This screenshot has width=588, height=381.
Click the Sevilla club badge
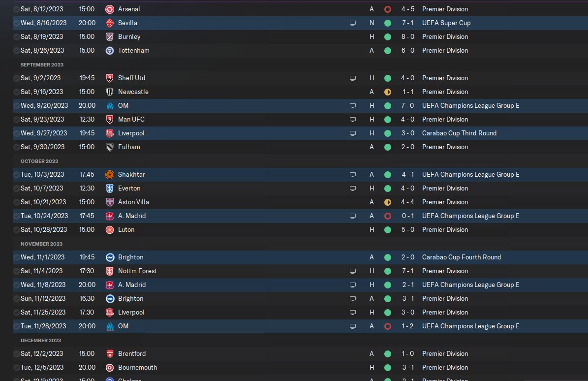[109, 23]
